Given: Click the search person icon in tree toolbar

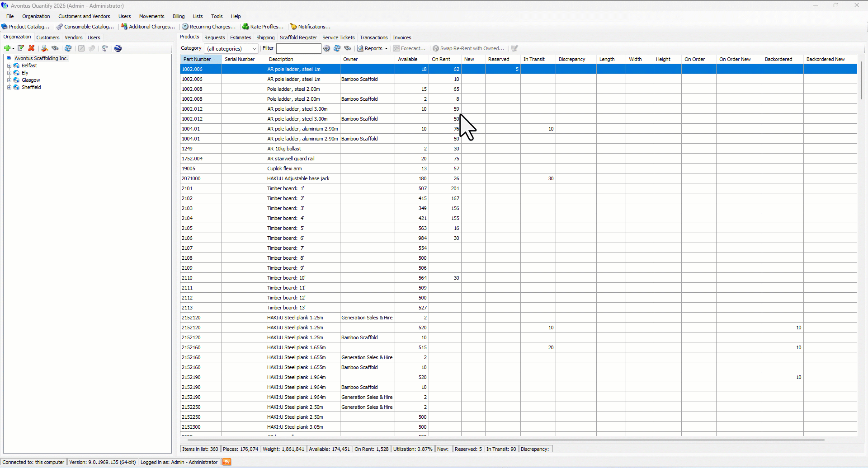Looking at the screenshot, I should click(44, 48).
